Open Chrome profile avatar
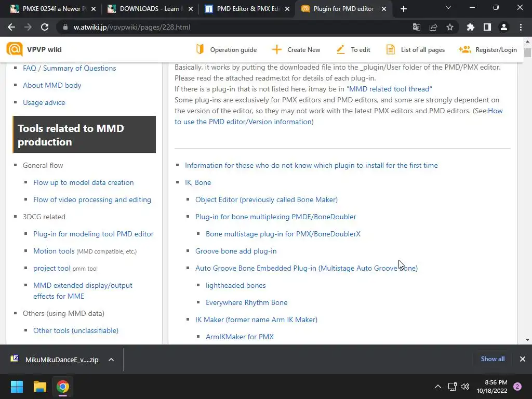Image resolution: width=532 pixels, height=399 pixels. point(504,27)
